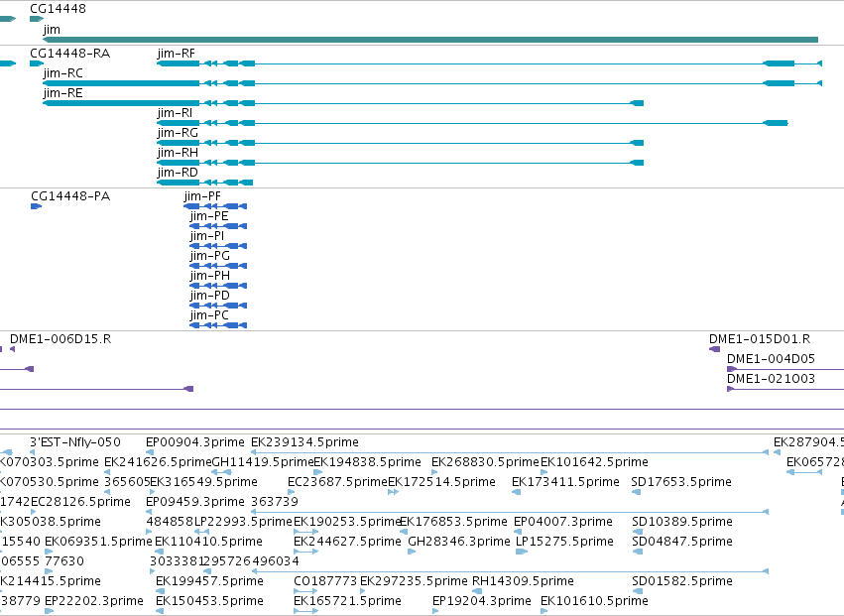
Task: Select the jim-PE protein label
Action: (209, 216)
